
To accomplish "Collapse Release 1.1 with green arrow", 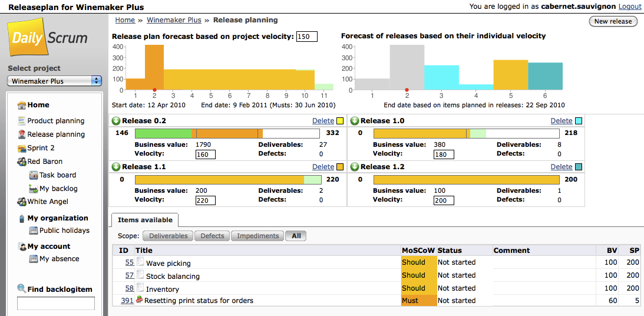I will click(x=115, y=167).
